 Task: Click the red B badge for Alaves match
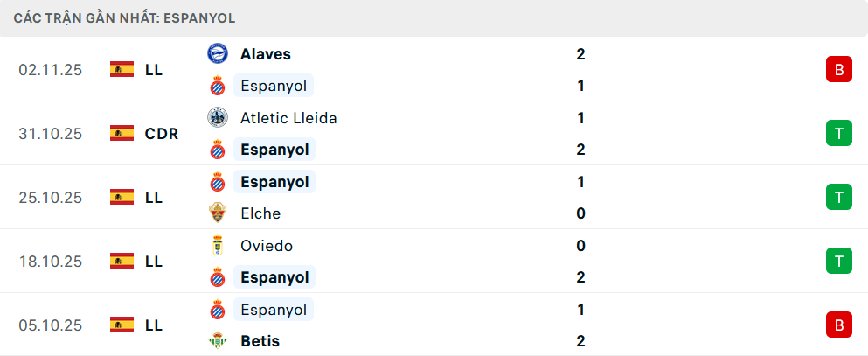(838, 70)
